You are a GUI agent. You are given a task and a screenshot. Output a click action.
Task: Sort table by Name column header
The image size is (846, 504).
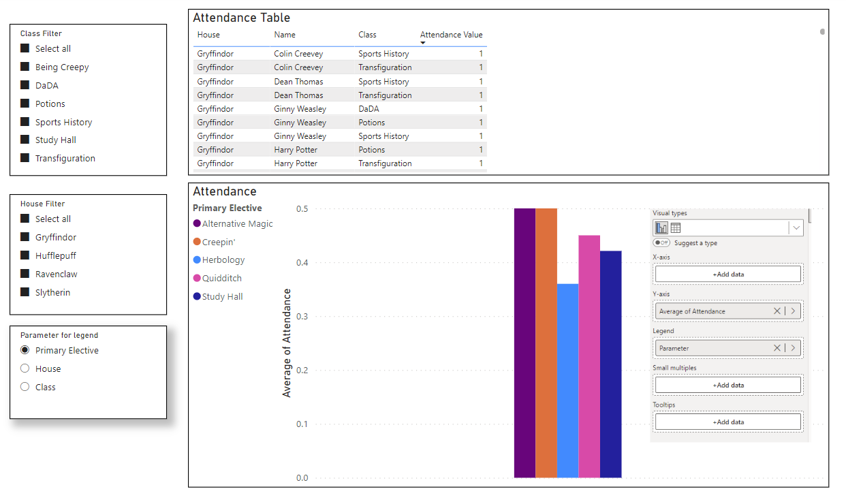coord(285,35)
